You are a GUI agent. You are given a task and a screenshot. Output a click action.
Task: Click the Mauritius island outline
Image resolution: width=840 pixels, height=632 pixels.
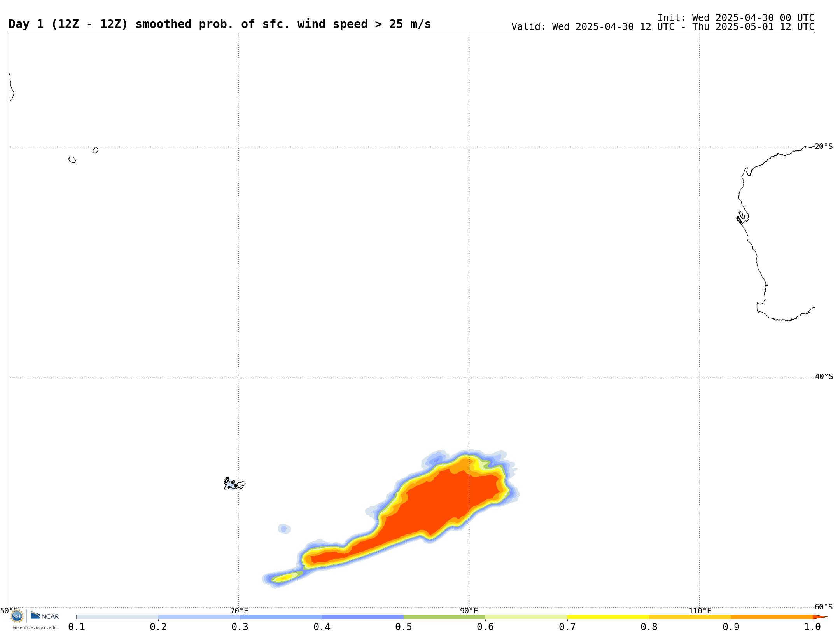coord(95,150)
